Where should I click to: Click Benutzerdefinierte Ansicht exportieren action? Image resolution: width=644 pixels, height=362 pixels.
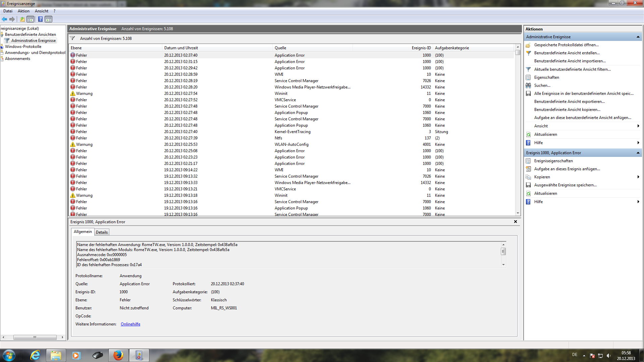coord(569,102)
